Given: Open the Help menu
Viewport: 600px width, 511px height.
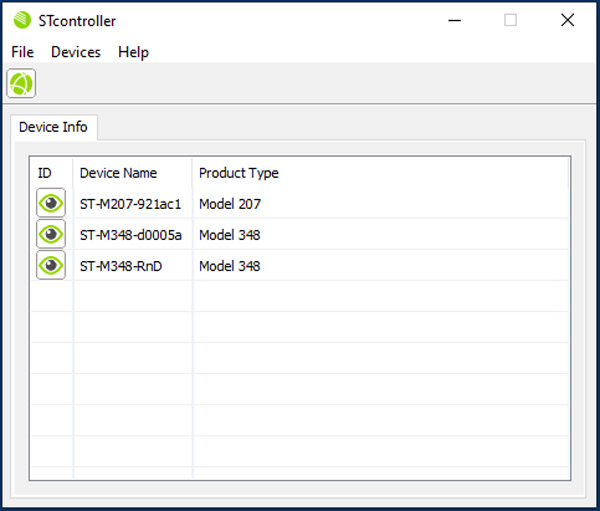Looking at the screenshot, I should 133,52.
